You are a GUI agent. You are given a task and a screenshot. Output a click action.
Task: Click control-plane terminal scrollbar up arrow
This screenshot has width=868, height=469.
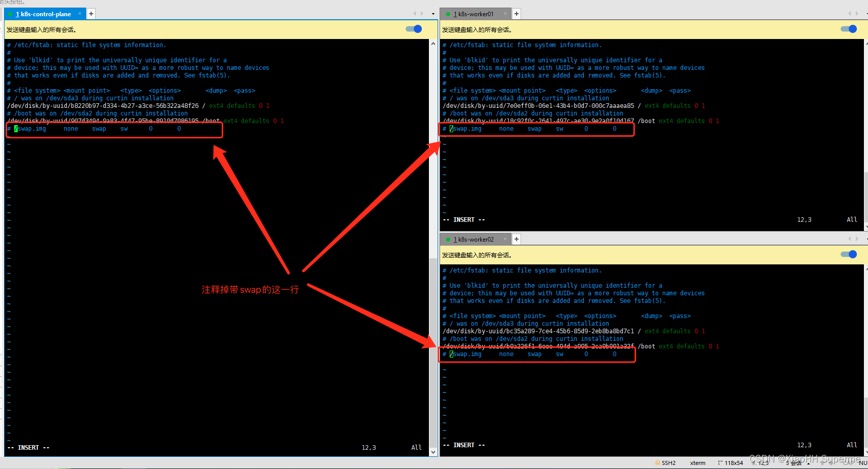(433, 44)
